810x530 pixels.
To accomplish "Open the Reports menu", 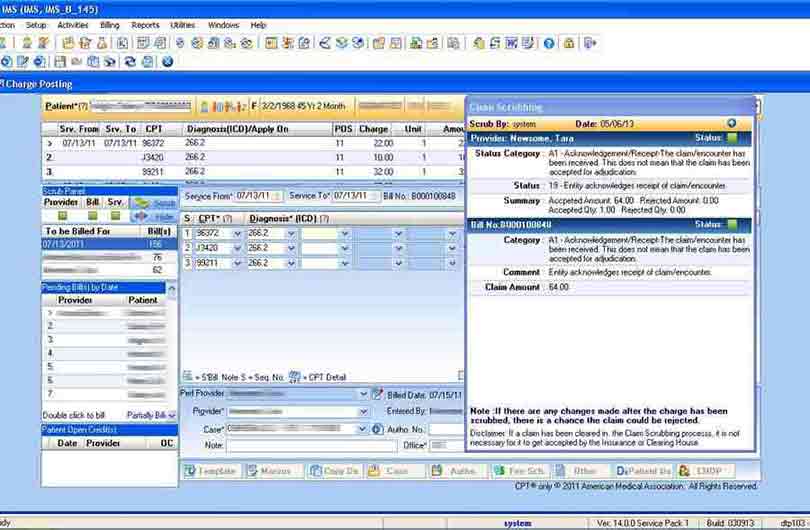I will 145,25.
